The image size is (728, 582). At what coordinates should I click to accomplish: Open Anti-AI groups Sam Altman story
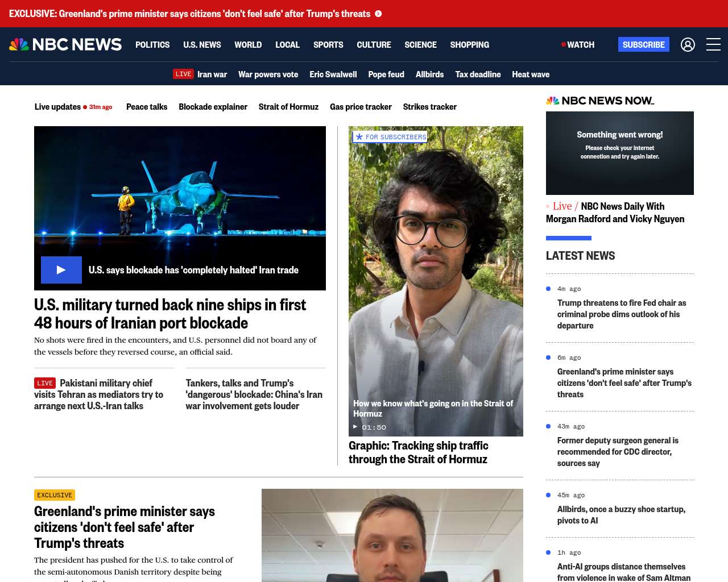pyautogui.click(x=624, y=572)
